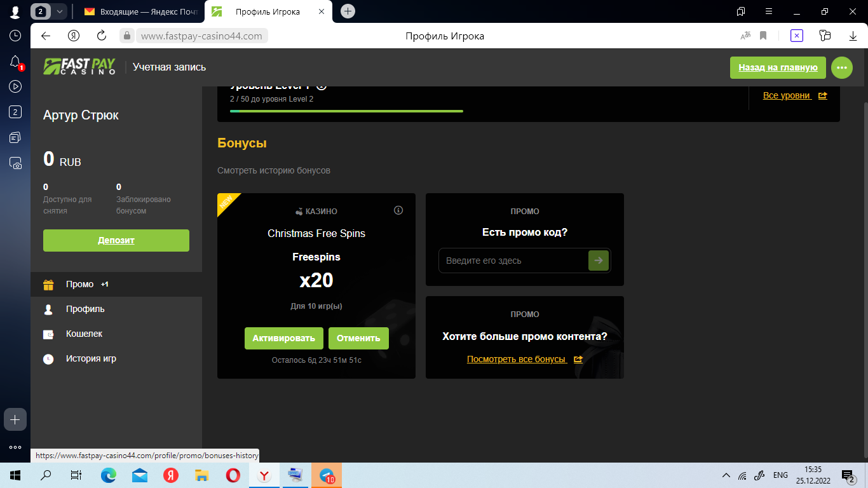Open Windows taskbar search
Image resolution: width=868 pixels, height=488 pixels.
(46, 475)
